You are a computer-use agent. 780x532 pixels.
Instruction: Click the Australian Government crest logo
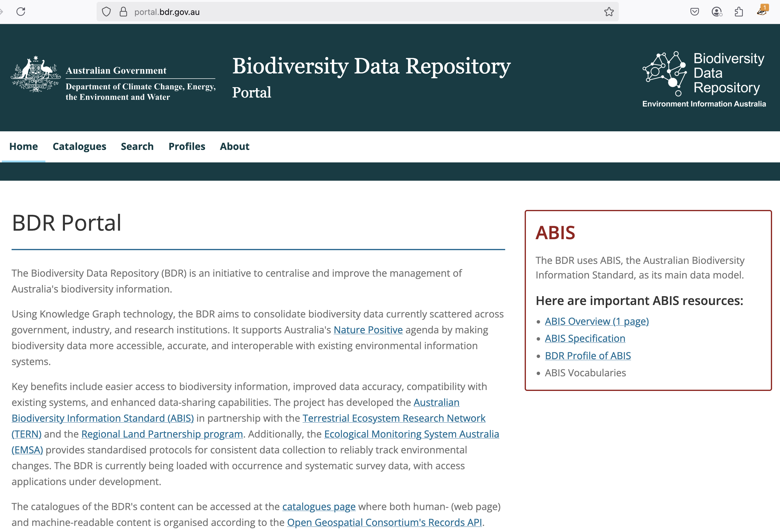[36, 74]
